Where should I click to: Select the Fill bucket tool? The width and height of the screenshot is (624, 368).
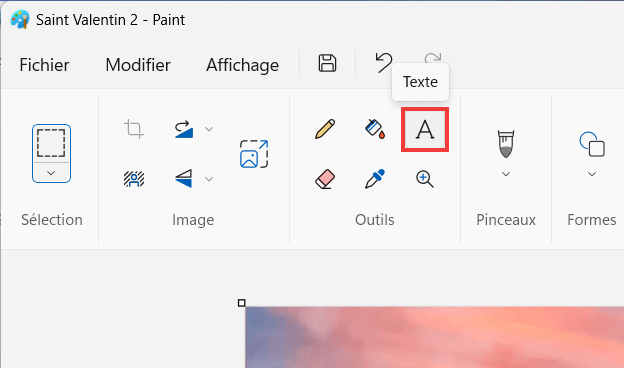pyautogui.click(x=375, y=129)
